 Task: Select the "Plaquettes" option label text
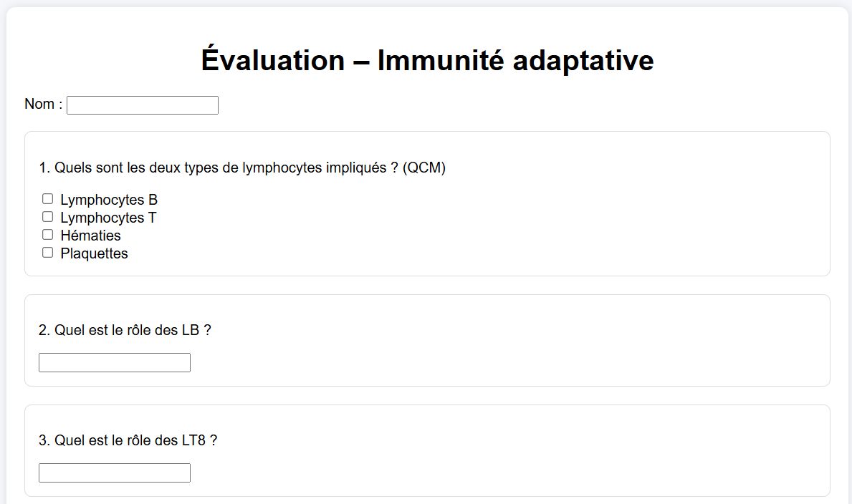click(x=94, y=253)
